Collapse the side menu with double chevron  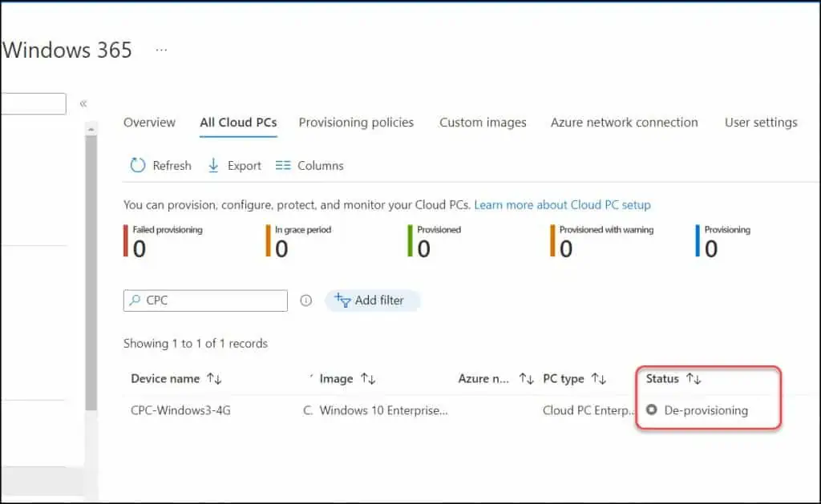(x=83, y=103)
